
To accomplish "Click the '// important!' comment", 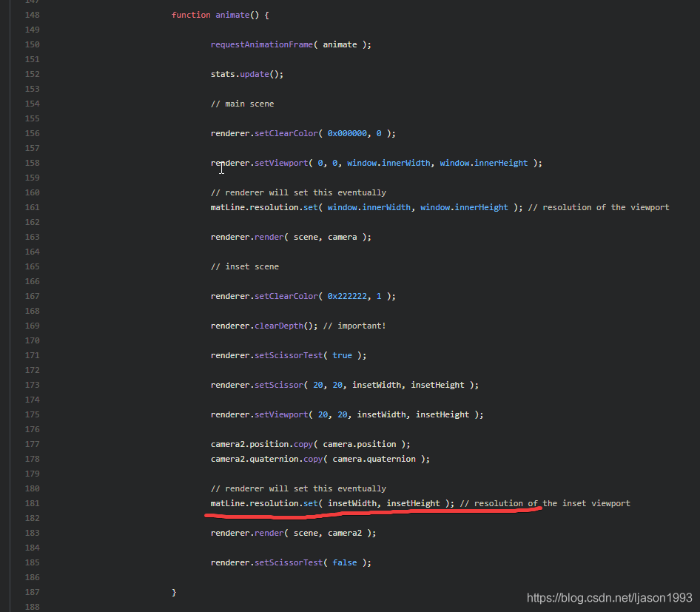I will coord(354,326).
